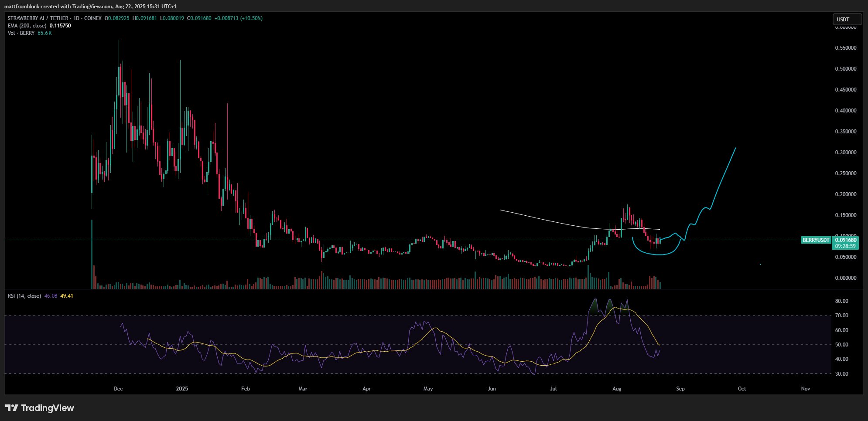The width and height of the screenshot is (868, 421).
Task: Click the Jun label on the time axis
Action: pyautogui.click(x=492, y=389)
